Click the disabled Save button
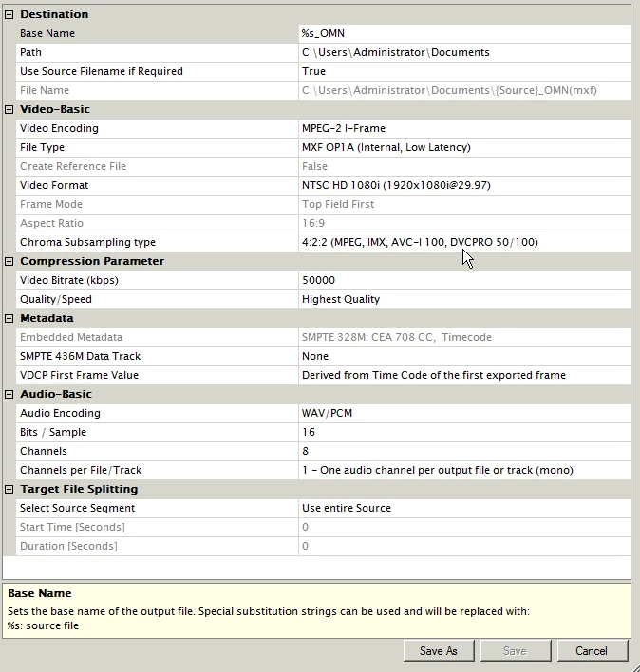The height and width of the screenshot is (672, 640). [516, 650]
